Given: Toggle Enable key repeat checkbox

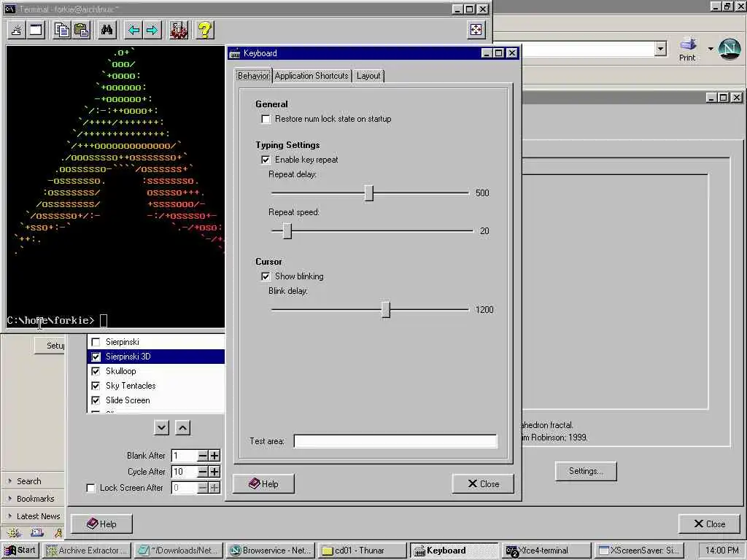Looking at the screenshot, I should pyautogui.click(x=266, y=160).
